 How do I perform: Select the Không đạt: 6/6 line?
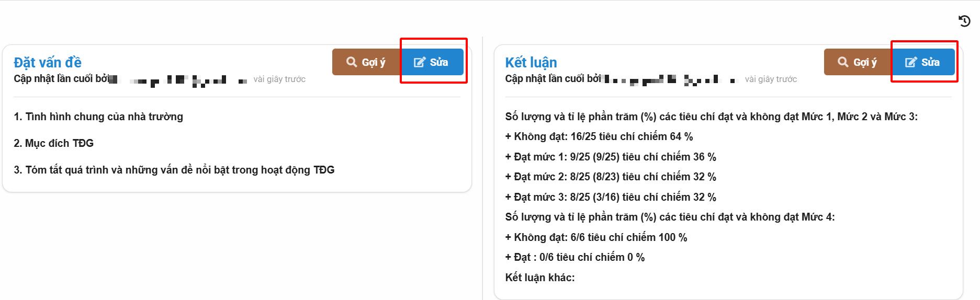(x=596, y=237)
